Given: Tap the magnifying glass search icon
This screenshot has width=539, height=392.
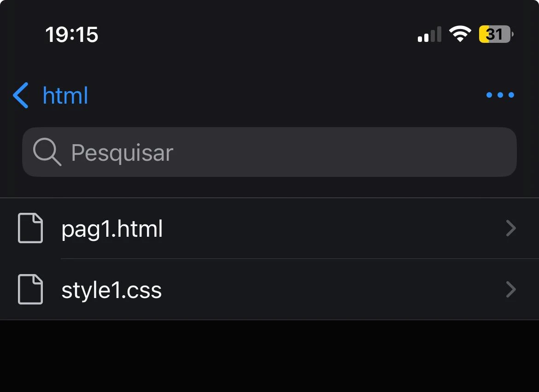Looking at the screenshot, I should tap(47, 152).
